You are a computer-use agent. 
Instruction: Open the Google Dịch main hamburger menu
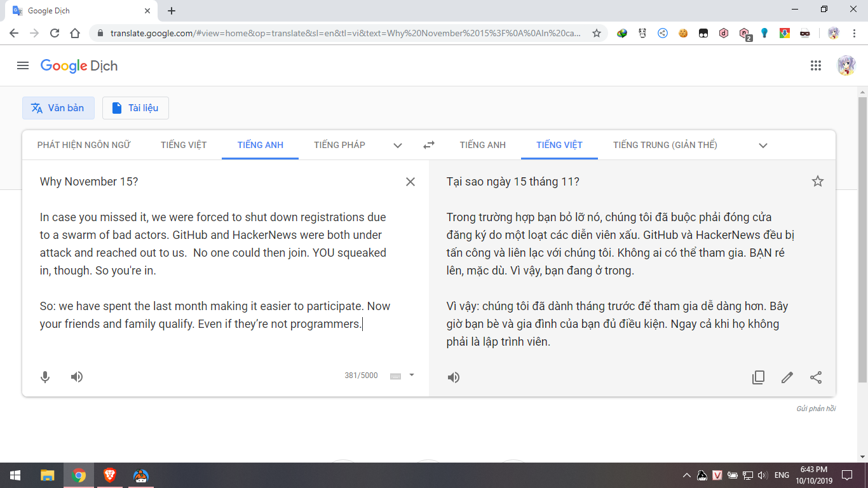coord(23,65)
